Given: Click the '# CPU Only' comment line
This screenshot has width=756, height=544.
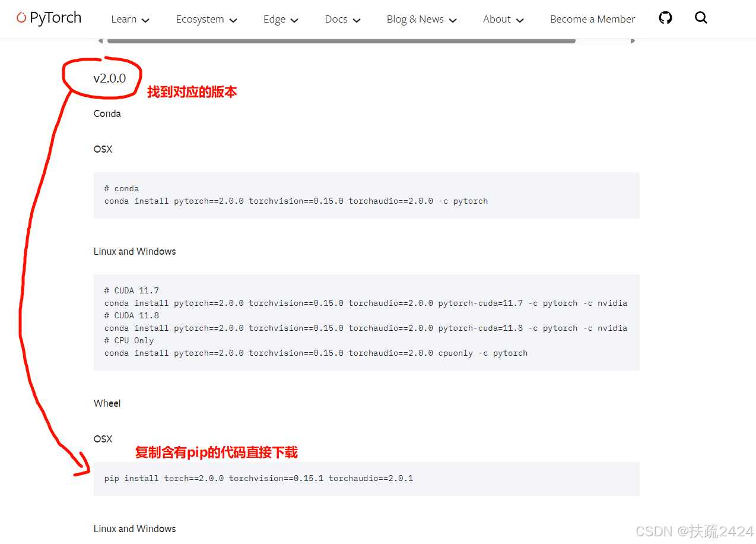Looking at the screenshot, I should [x=129, y=340].
